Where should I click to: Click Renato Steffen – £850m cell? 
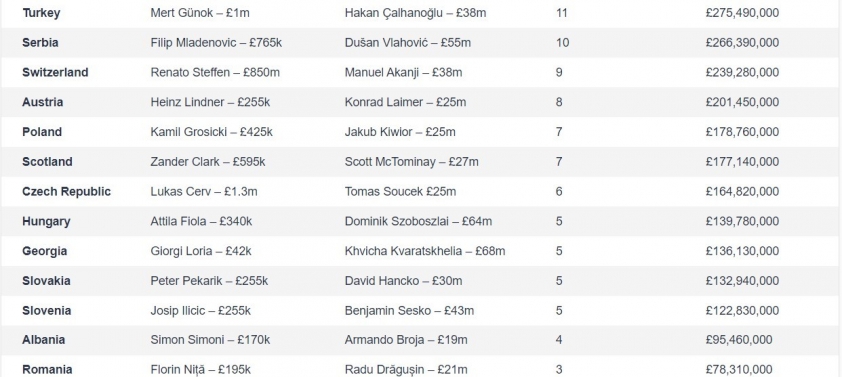(215, 72)
